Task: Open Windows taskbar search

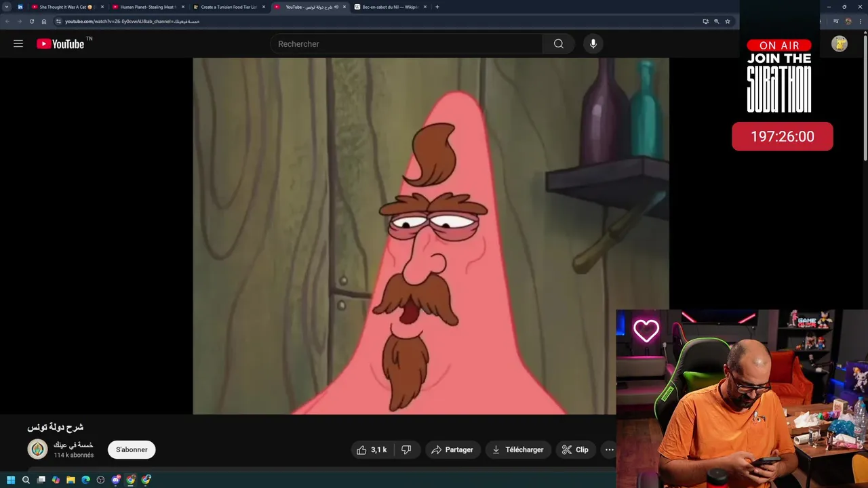Action: [x=26, y=480]
